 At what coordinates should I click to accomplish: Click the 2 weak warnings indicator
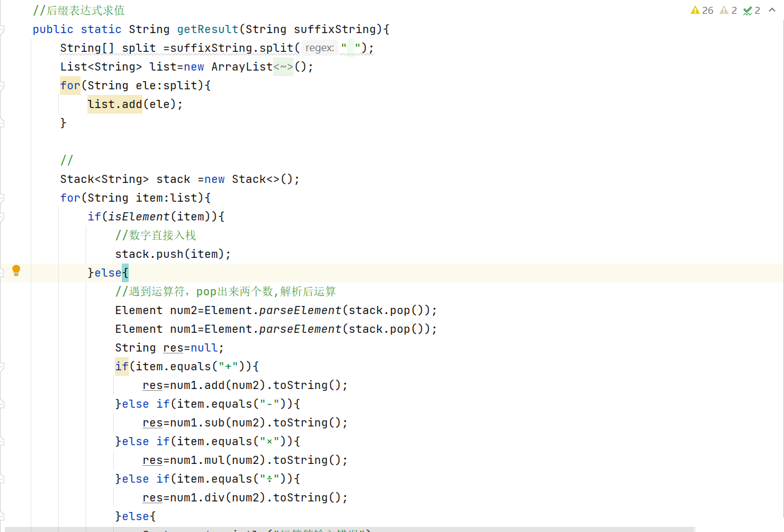click(728, 10)
